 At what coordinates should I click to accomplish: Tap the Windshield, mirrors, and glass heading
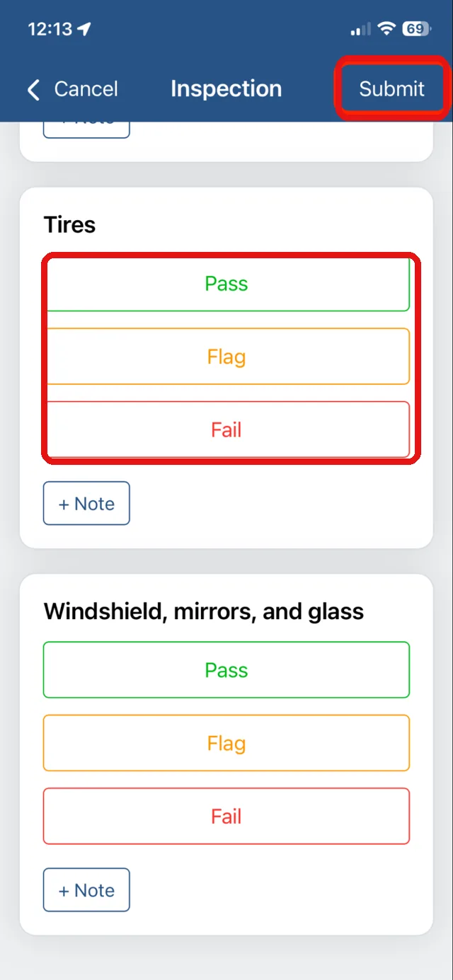(204, 611)
